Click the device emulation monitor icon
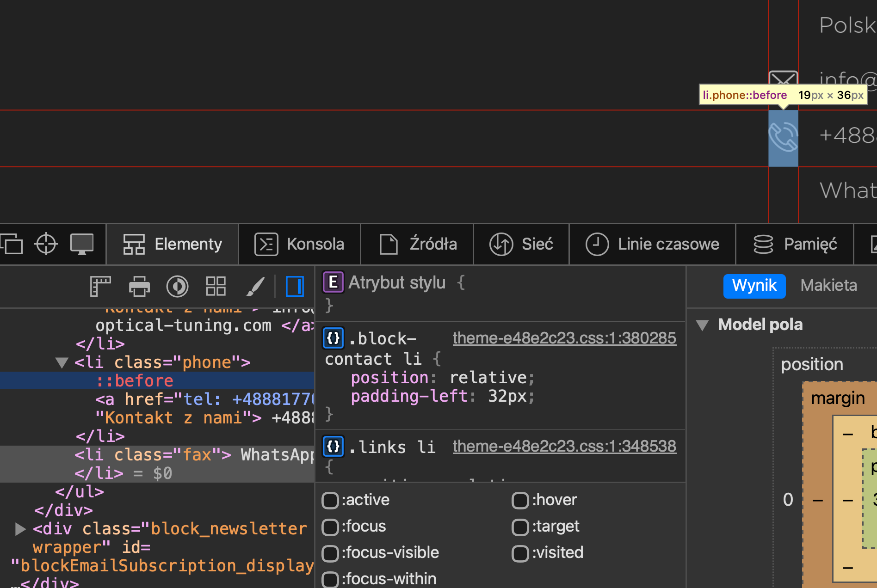The height and width of the screenshot is (588, 877). pyautogui.click(x=82, y=244)
